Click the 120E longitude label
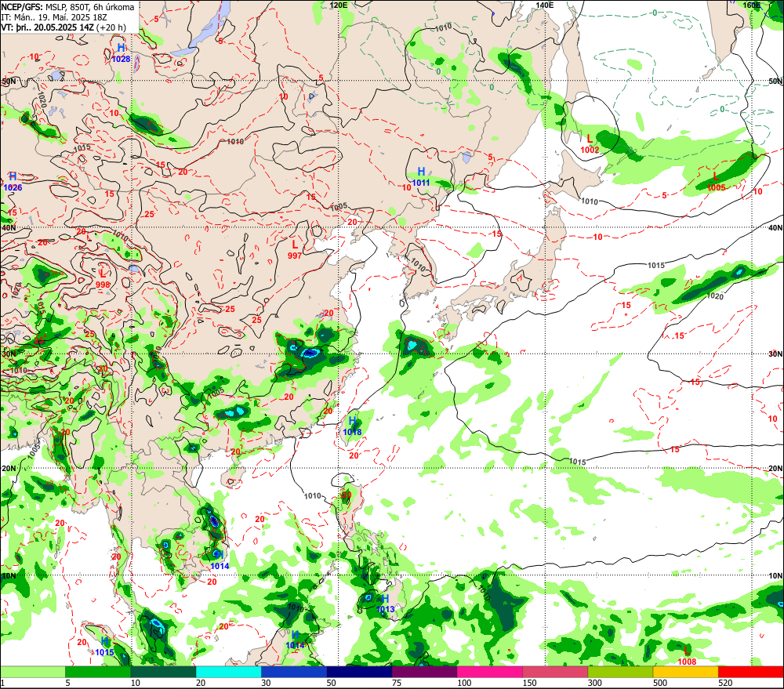Viewport: 784px width, 689px height. point(339,5)
